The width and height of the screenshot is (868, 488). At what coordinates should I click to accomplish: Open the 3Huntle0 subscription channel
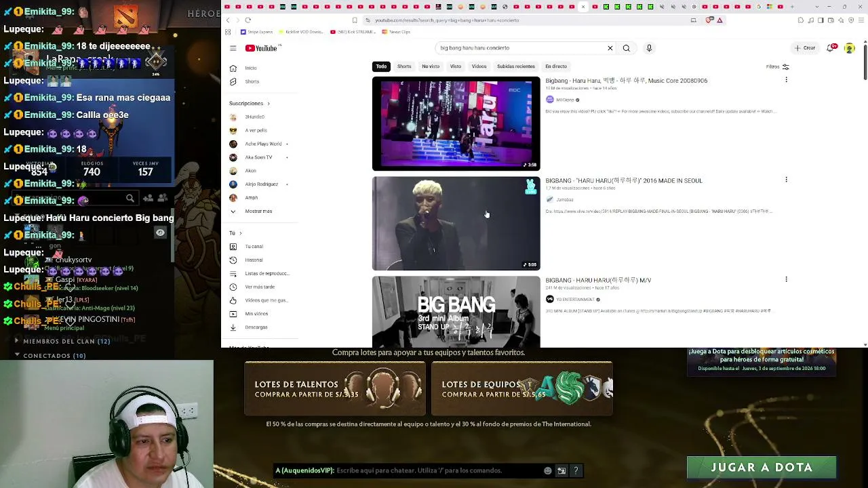255,117
